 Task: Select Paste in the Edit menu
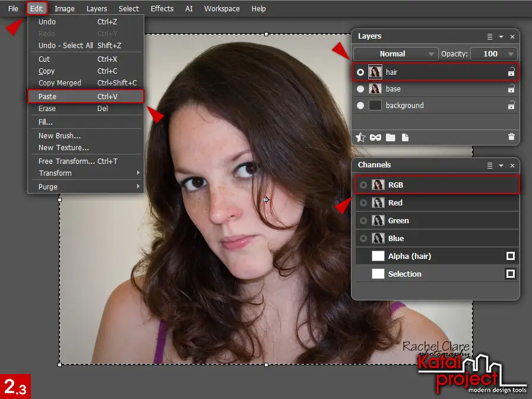pyautogui.click(x=47, y=96)
